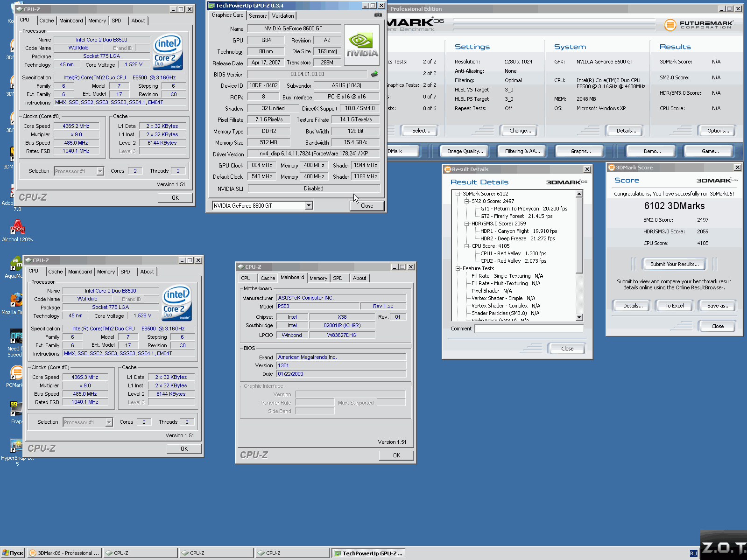Open Processor #1 dropdown in top CPU-Z window
Image resolution: width=747 pixels, height=560 pixels.
[100, 171]
